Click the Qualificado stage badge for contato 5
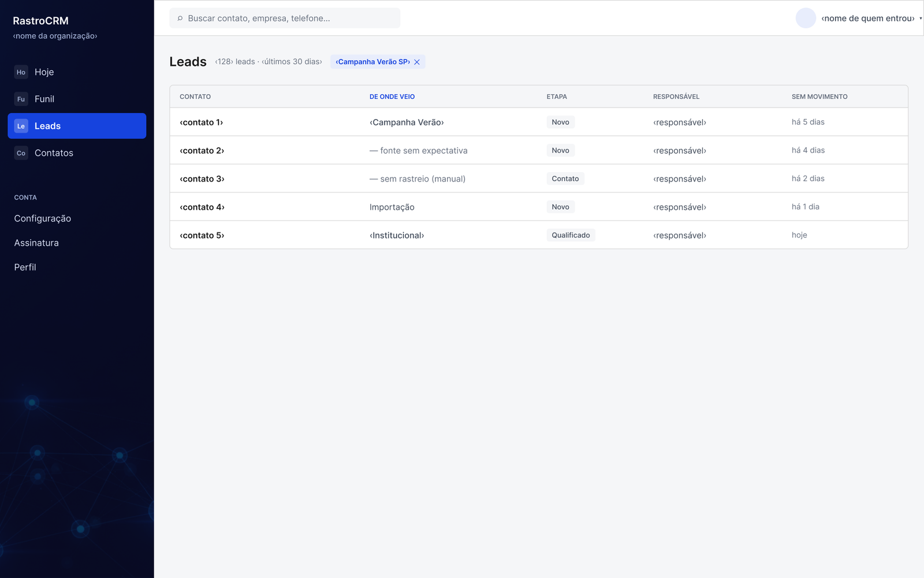The height and width of the screenshot is (578, 924). tap(571, 235)
